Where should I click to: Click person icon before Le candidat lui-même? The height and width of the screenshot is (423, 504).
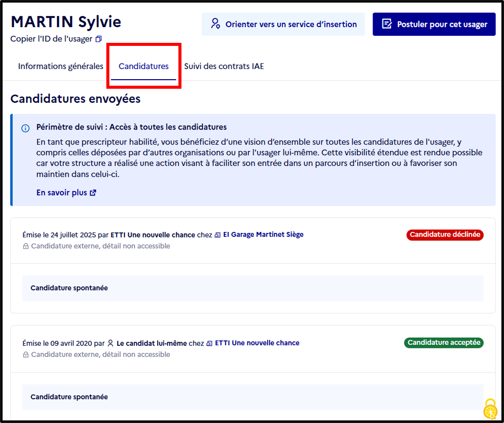coord(110,343)
